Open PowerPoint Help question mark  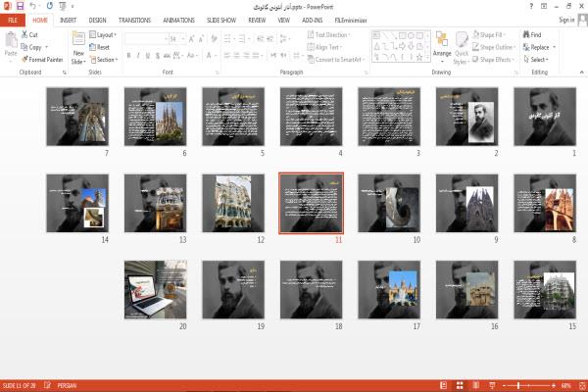(x=531, y=7)
